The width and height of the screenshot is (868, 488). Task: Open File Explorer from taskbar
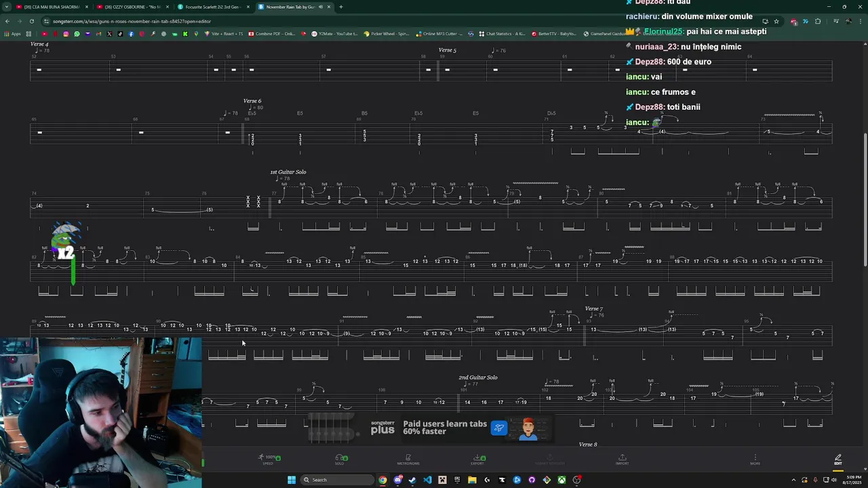tap(472, 480)
